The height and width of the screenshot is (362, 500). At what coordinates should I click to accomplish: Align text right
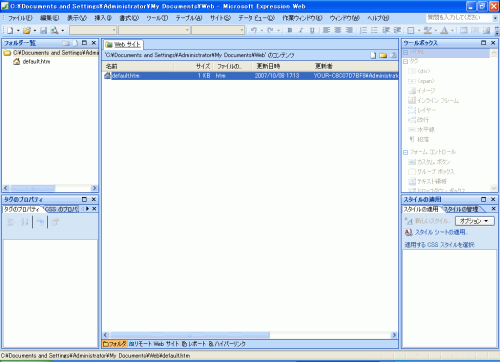coord(349,30)
